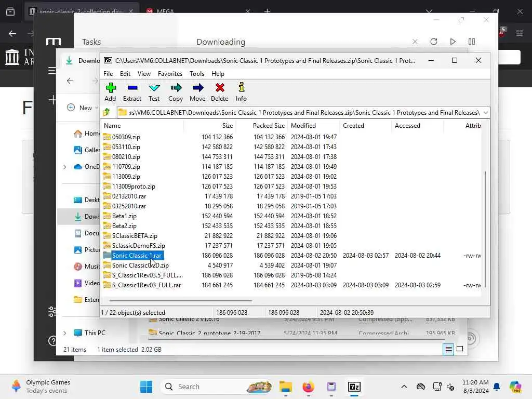Open the Olympic Games taskbar widget

click(40, 387)
